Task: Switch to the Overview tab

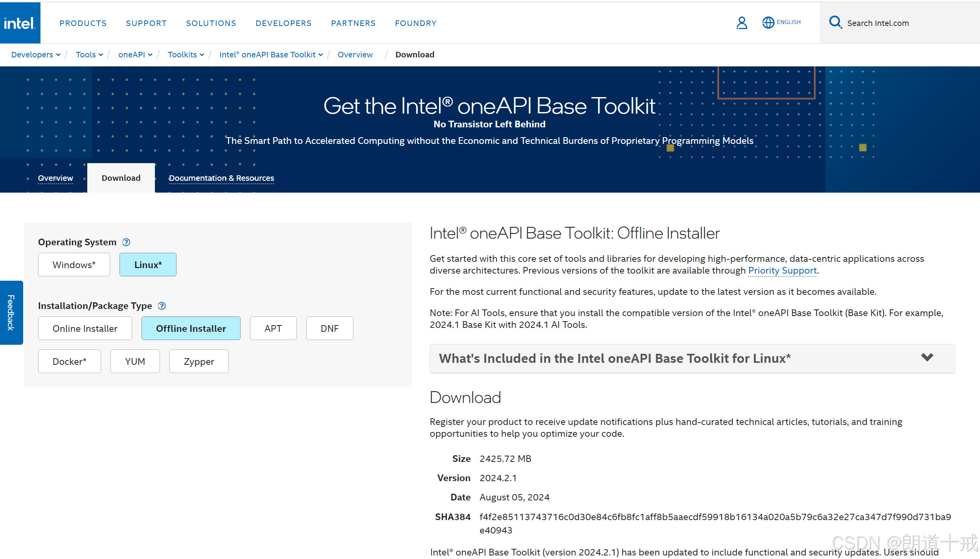Action: 55,178
